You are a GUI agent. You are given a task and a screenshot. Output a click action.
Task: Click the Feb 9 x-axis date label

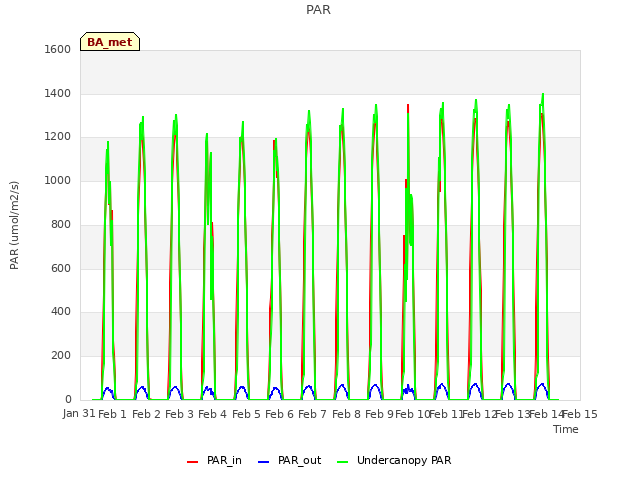point(379,414)
